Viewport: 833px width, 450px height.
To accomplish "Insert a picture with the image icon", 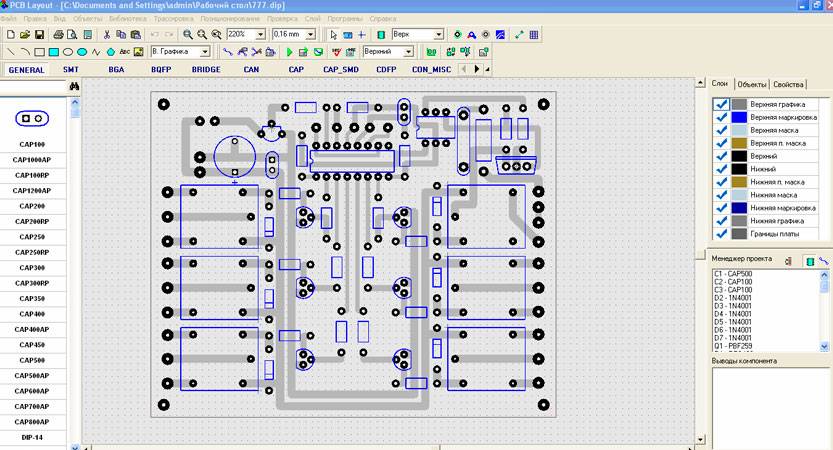I will (x=139, y=52).
